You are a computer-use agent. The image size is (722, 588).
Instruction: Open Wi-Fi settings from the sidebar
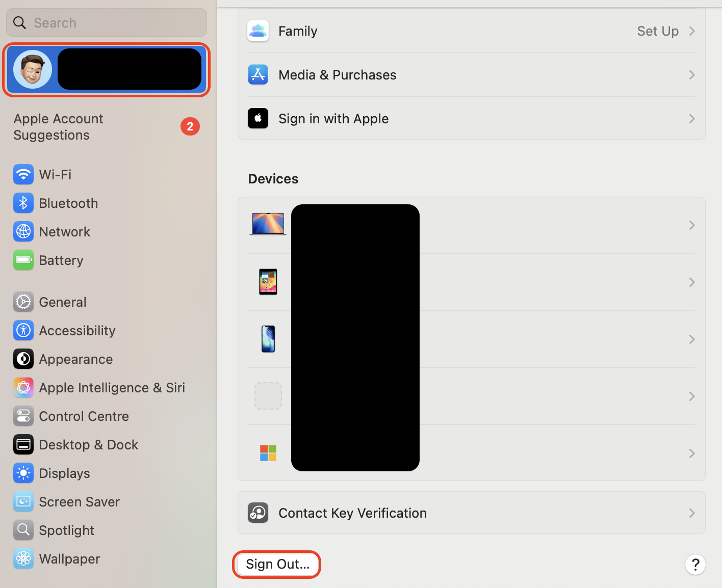[23, 174]
